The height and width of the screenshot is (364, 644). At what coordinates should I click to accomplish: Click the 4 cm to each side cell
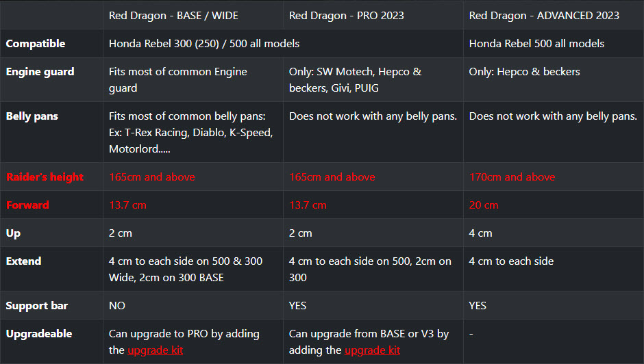[511, 261]
